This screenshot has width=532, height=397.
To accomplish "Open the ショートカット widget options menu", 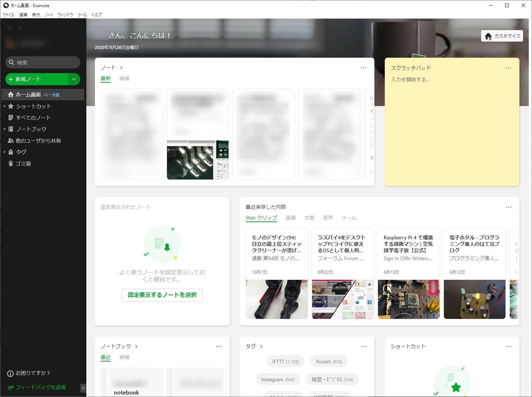I will (509, 346).
